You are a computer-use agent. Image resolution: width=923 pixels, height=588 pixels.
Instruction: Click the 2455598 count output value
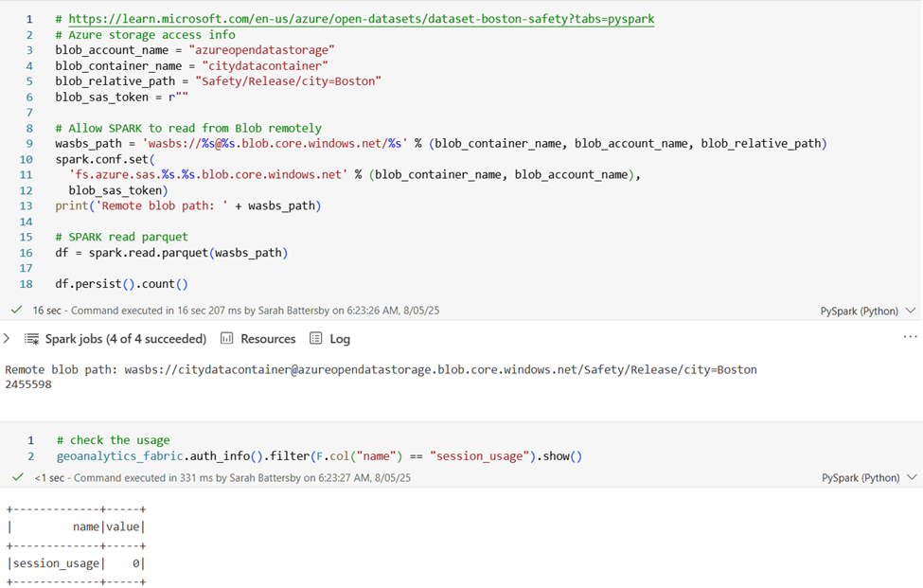coord(28,384)
